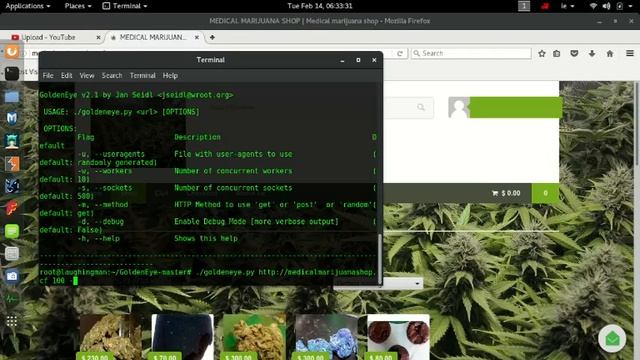Screen dimensions: 640x360
Task: Show bookmarks list icon in Firefox toolbar
Action: 556,53
